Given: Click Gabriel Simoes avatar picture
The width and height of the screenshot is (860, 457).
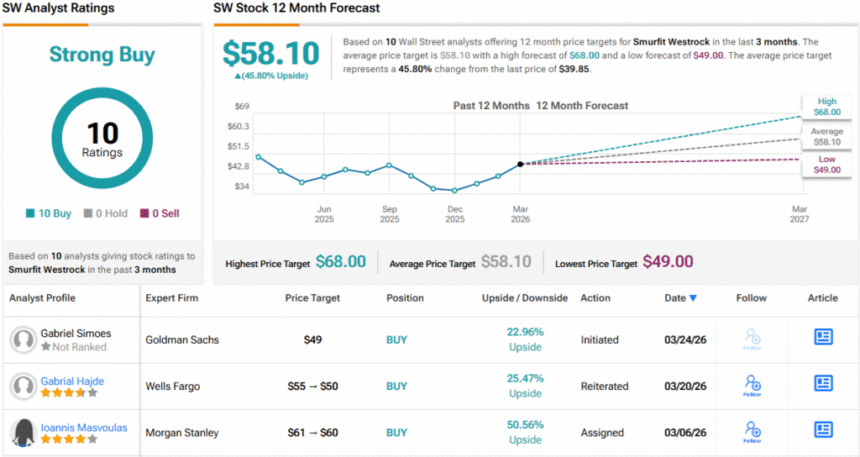Looking at the screenshot, I should pyautogui.click(x=23, y=340).
